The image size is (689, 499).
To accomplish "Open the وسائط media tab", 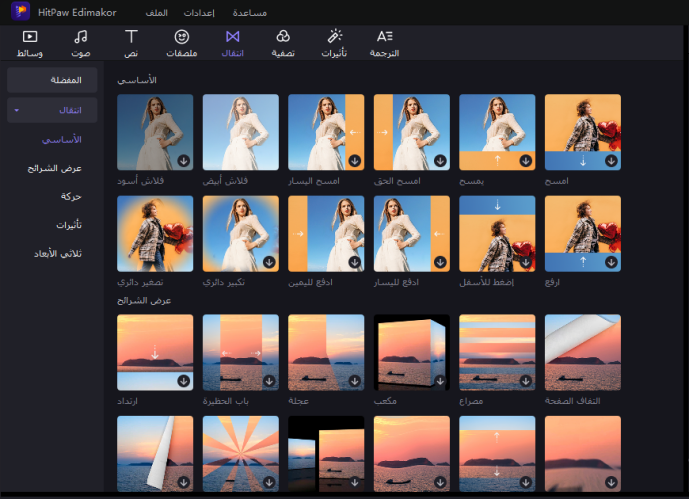I will (x=30, y=43).
